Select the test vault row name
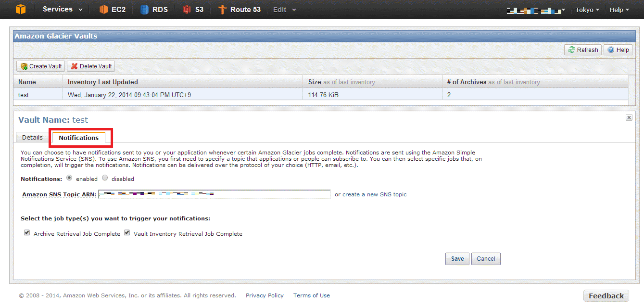The width and height of the screenshot is (644, 307). coord(24,95)
